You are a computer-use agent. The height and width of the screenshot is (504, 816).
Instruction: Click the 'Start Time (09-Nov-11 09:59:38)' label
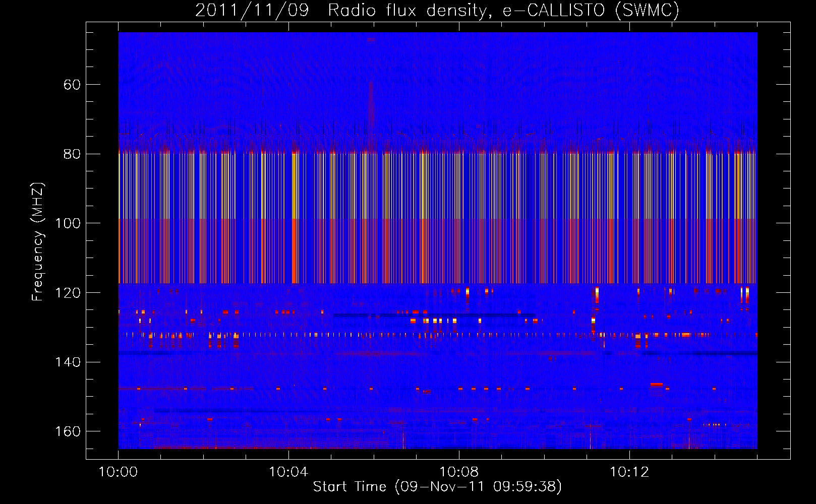(437, 487)
